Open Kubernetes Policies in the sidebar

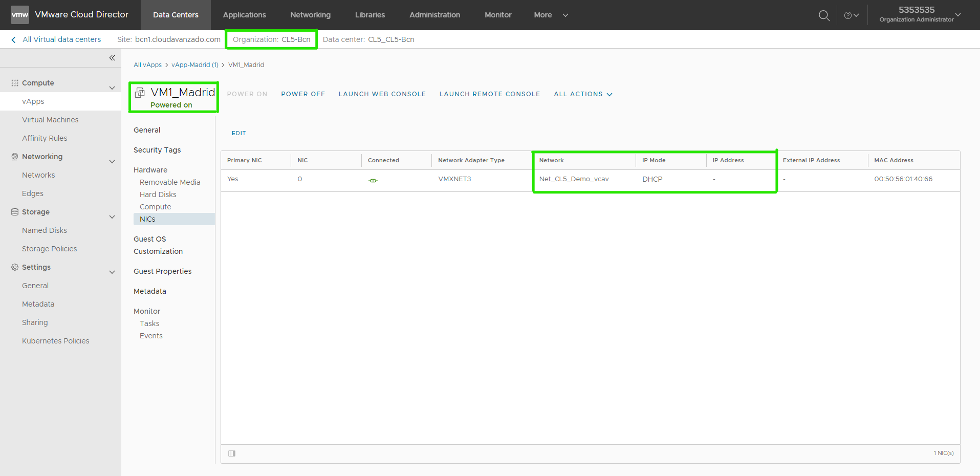(55, 341)
